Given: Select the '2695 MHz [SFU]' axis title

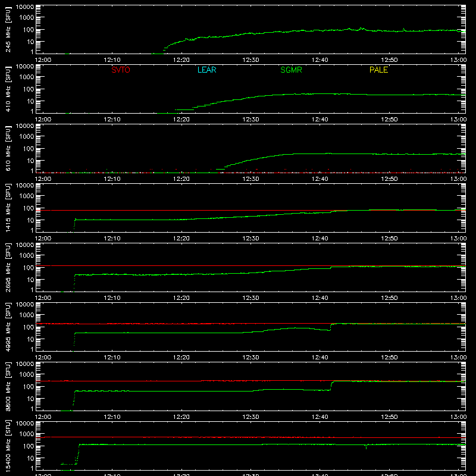Looking at the screenshot, I should (x=8, y=267).
